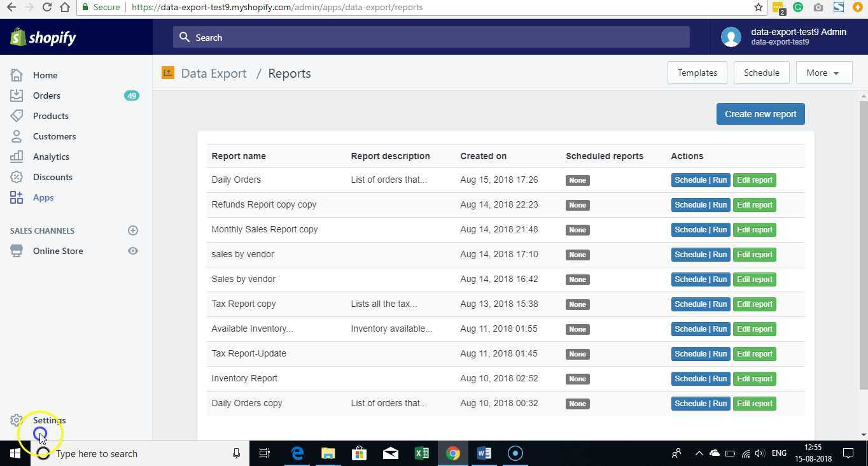
Task: Edit the Daily Orders report
Action: click(x=754, y=180)
